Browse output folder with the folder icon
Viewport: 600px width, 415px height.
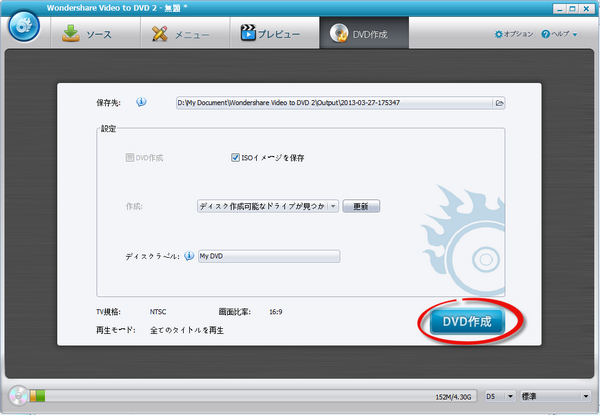(499, 103)
